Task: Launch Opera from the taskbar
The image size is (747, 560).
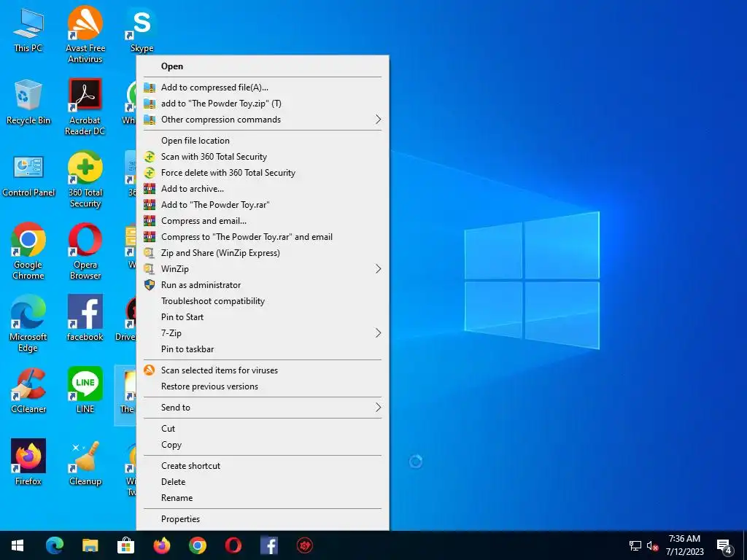Action: click(x=233, y=545)
